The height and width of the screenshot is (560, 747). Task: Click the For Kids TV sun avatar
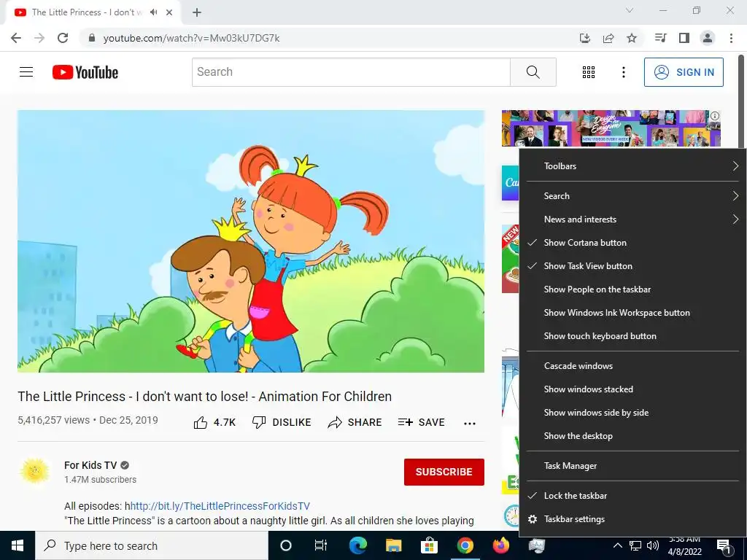pos(35,472)
